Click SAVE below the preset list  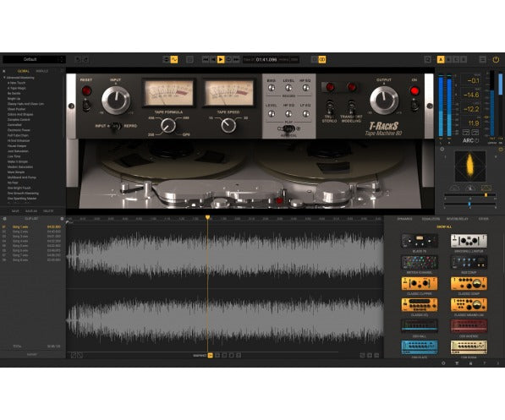pyautogui.click(x=15, y=211)
